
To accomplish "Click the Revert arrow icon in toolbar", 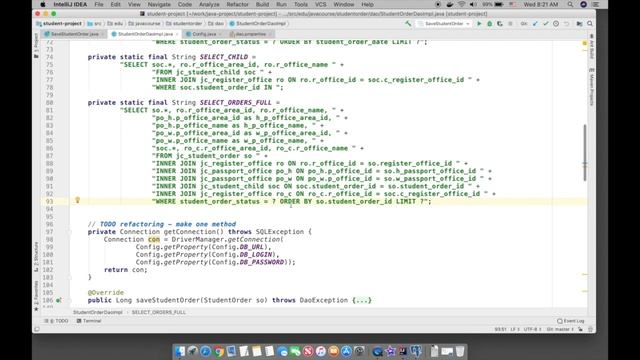I will point(567,24).
